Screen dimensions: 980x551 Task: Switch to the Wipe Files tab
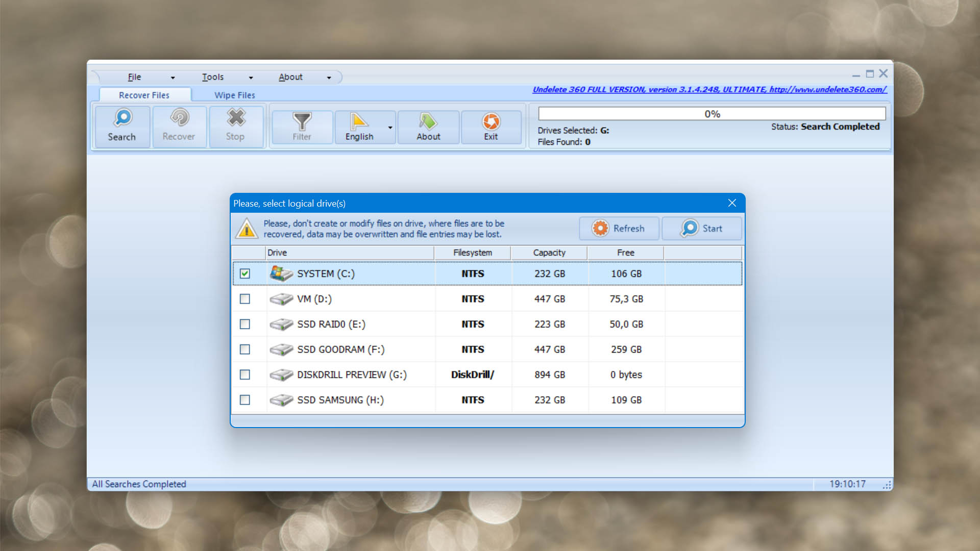click(235, 95)
